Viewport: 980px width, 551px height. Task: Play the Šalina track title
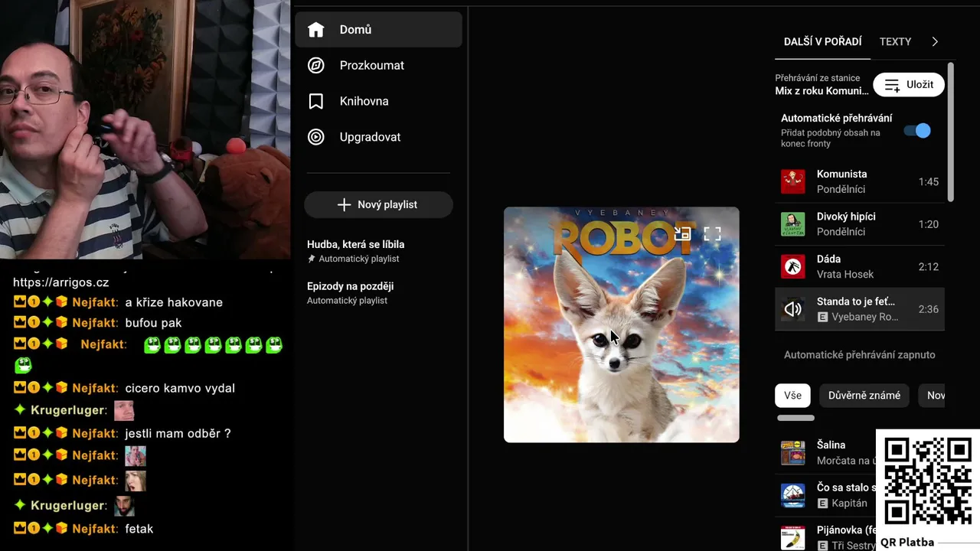coord(831,445)
